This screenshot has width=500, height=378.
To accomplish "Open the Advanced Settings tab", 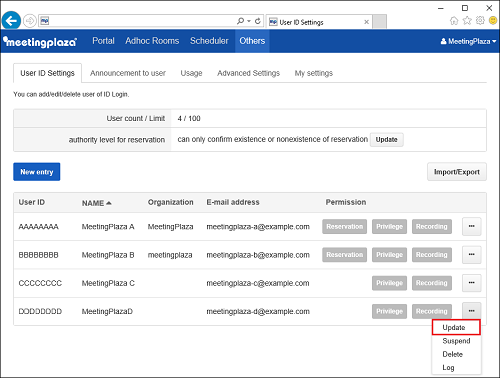I will coord(248,73).
